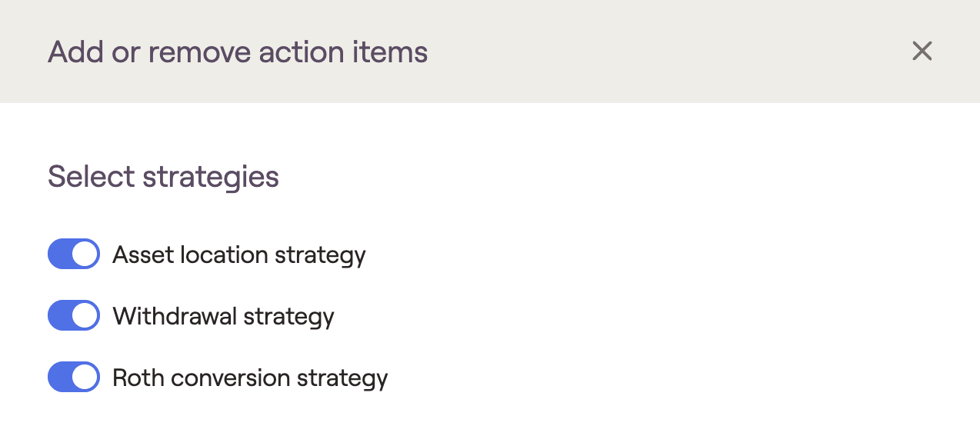This screenshot has height=426, width=980.
Task: Toggle the Roth conversion strategy switch
Action: click(74, 377)
